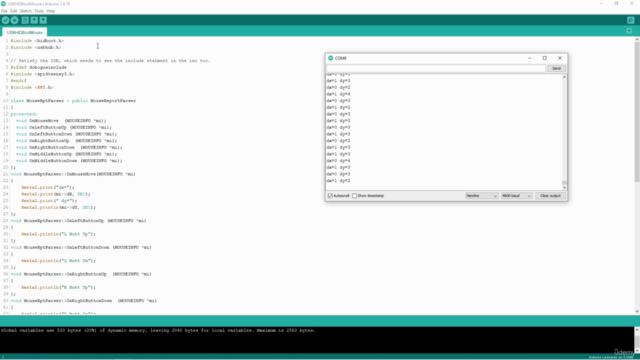This screenshot has width=640, height=360.
Task: Open Serial Monitor magnifier icon
Action: click(631, 20)
